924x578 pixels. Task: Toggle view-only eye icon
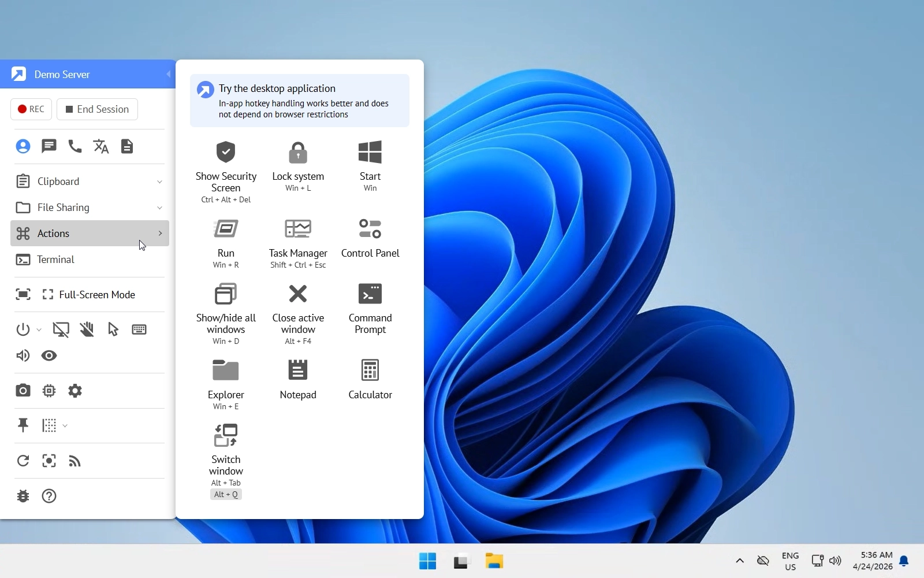(49, 356)
